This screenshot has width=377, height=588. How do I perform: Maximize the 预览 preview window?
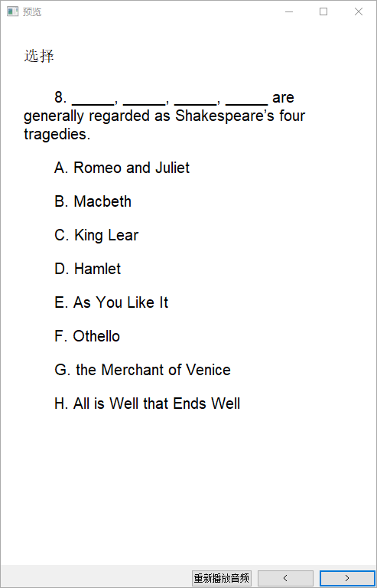tap(323, 11)
